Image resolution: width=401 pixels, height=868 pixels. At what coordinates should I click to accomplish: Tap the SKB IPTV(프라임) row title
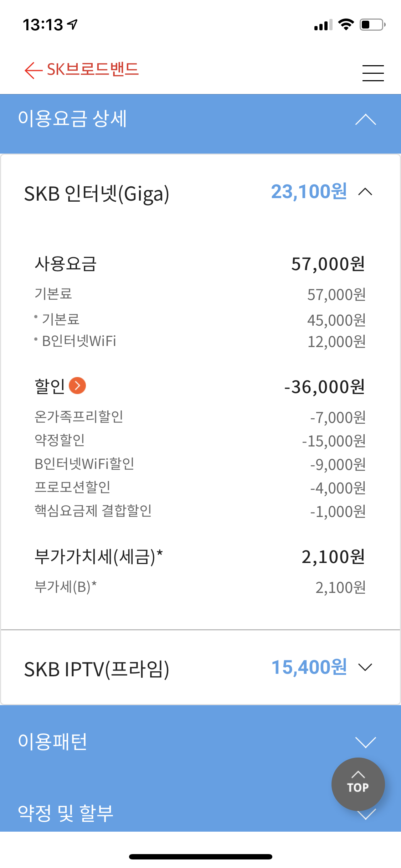coord(97,669)
